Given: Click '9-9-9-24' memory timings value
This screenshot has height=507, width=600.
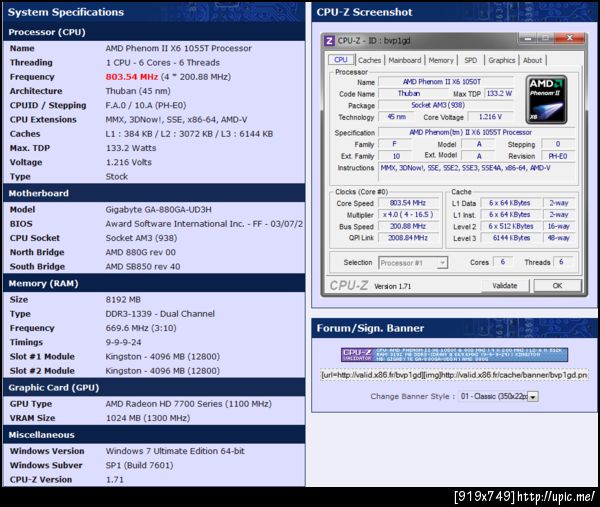Looking at the screenshot, I should (123, 342).
